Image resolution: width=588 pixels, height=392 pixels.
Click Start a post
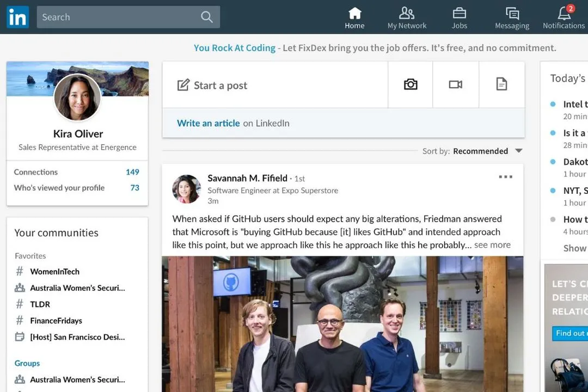[x=220, y=85]
